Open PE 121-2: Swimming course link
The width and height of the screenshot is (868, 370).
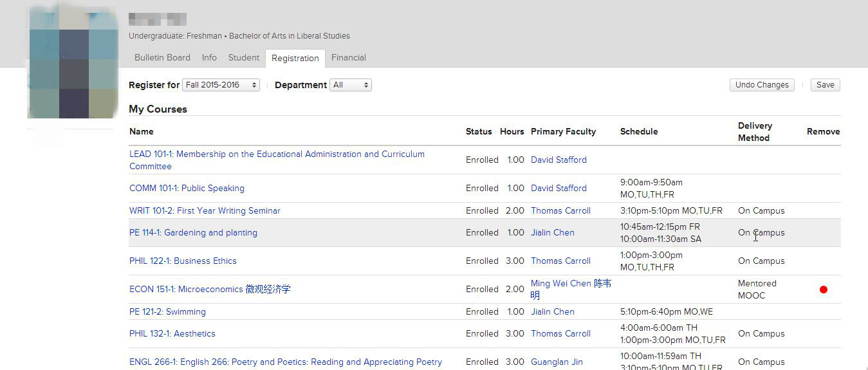[167, 311]
